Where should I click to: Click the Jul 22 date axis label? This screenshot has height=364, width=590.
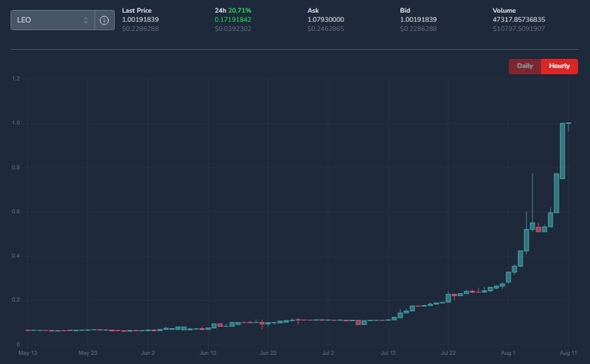(x=448, y=352)
